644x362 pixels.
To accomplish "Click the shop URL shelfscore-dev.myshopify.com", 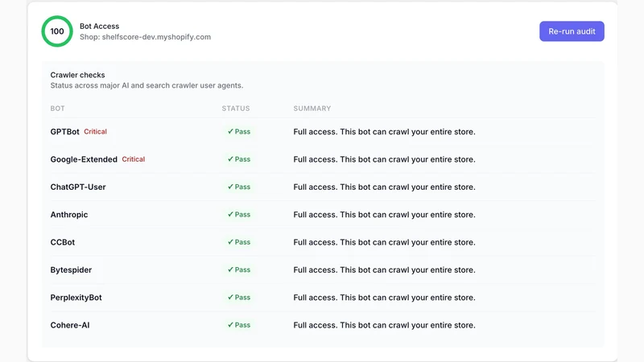I will point(156,37).
